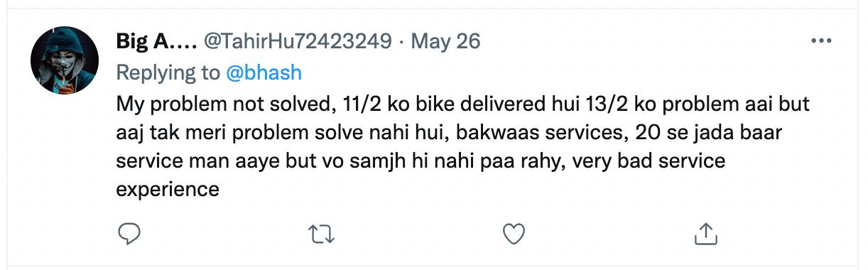Click the upward arrow tray share icon

tap(705, 233)
